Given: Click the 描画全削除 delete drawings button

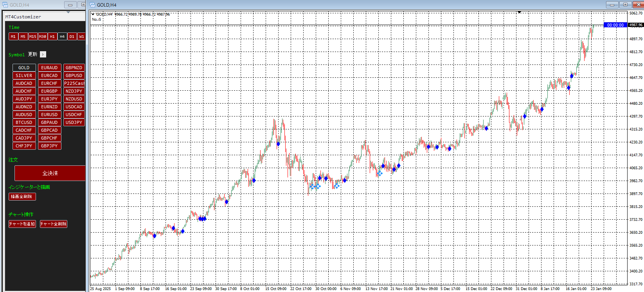Looking at the screenshot, I should (22, 196).
